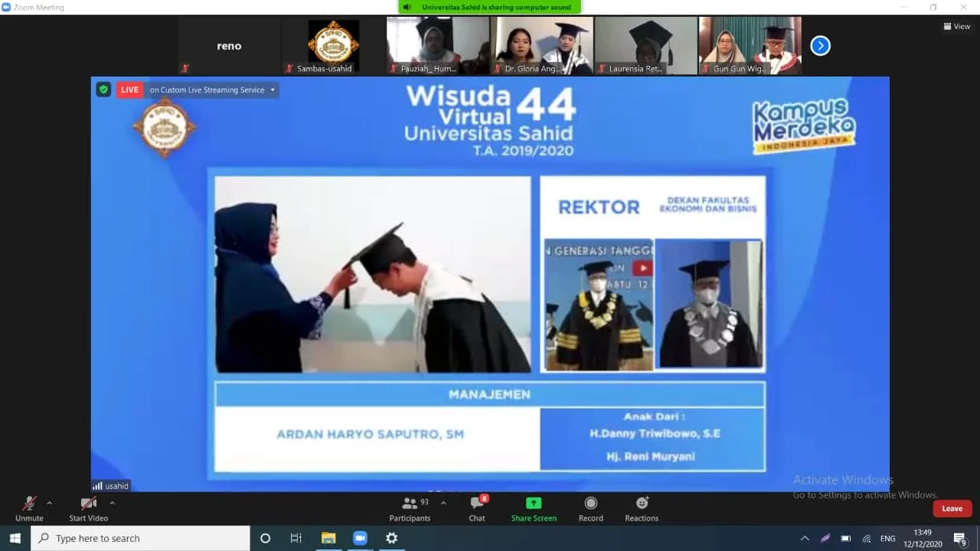980x551 pixels.
Task: Open the Chat panel
Action: [477, 508]
